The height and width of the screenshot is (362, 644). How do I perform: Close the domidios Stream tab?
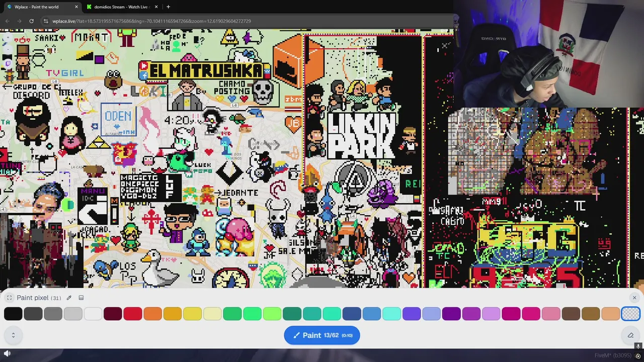(156, 7)
